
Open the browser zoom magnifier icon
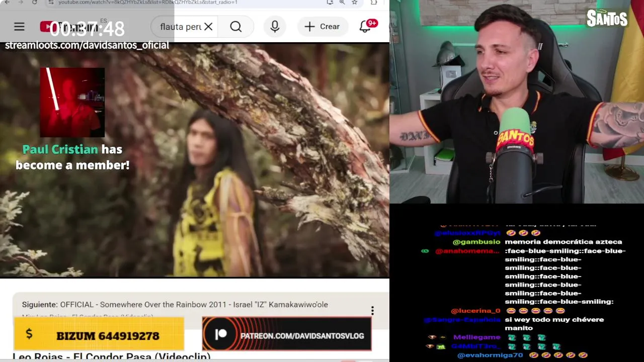tap(342, 2)
